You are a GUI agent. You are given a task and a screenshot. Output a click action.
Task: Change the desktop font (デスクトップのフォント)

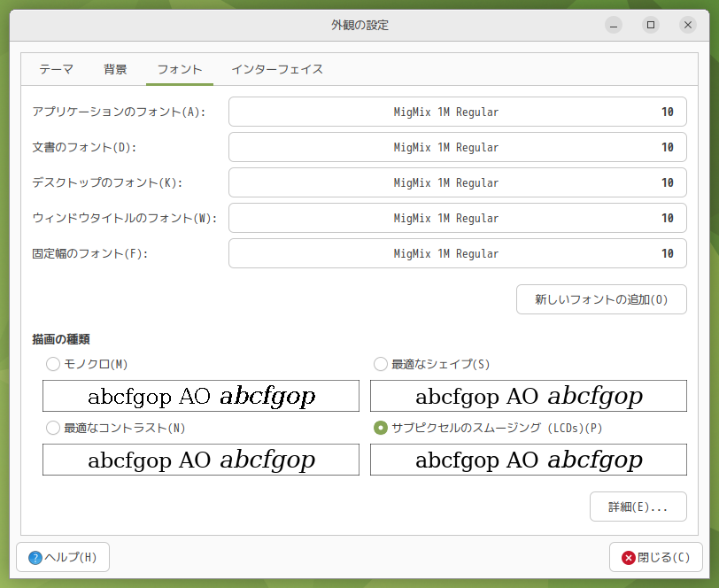[x=458, y=182]
